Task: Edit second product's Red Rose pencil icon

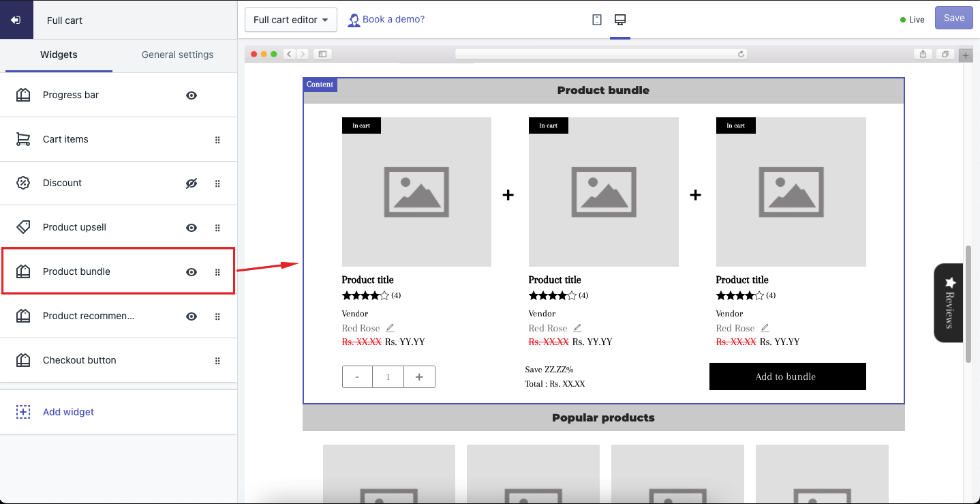Action: (577, 328)
